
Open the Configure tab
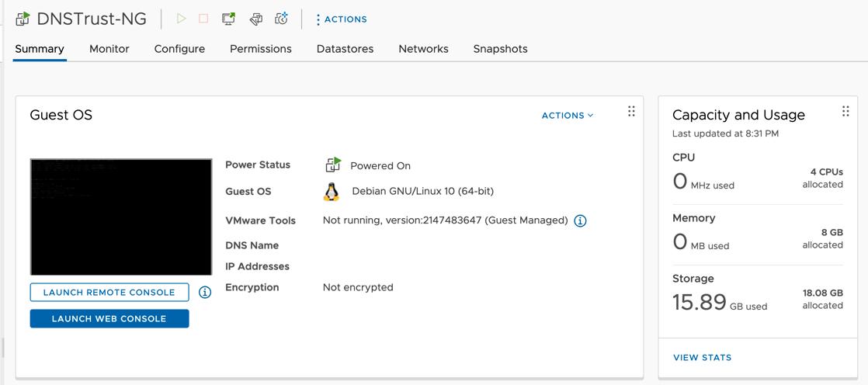click(179, 49)
